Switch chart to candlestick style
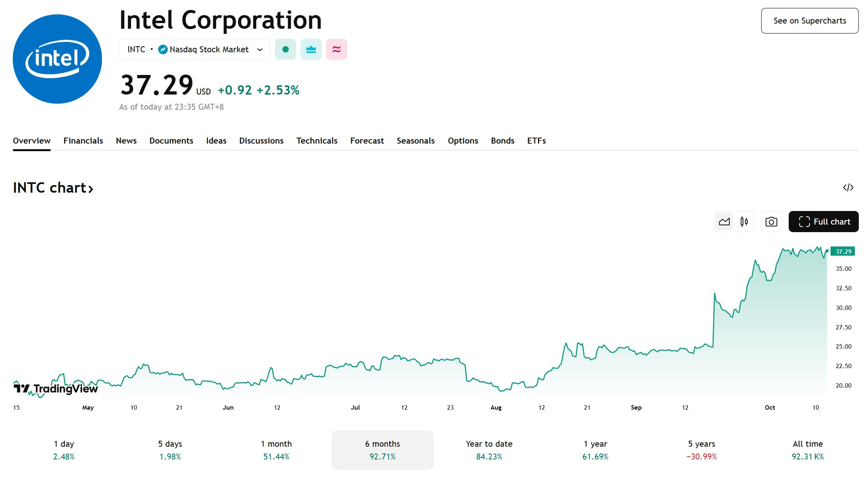This screenshot has height=481, width=868. coord(744,222)
